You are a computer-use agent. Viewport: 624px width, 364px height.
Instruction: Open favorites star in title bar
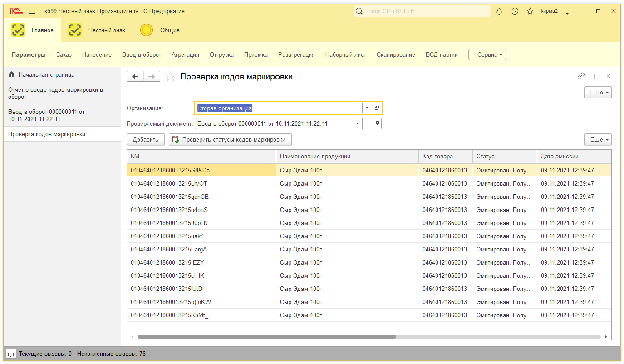[530, 11]
